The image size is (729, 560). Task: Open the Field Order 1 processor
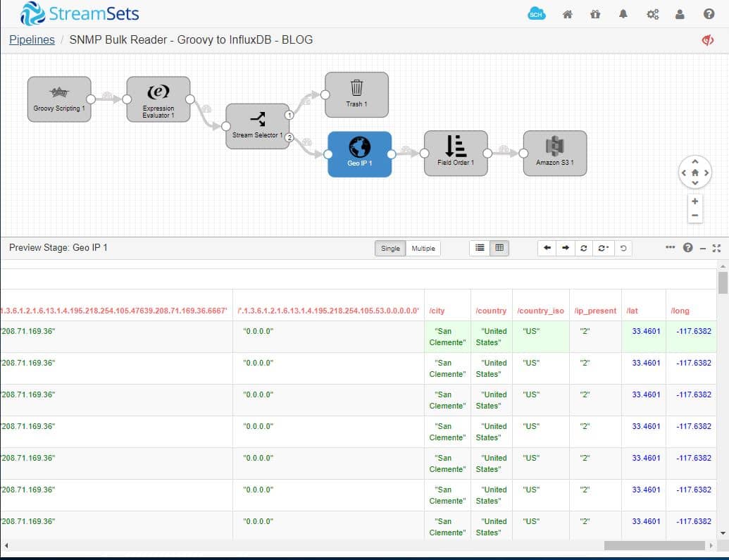(x=455, y=152)
